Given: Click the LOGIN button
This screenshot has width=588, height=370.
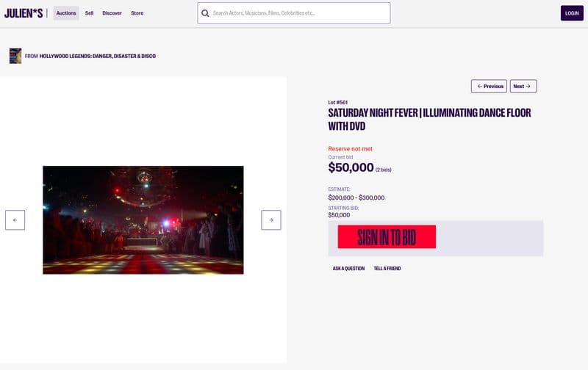Looking at the screenshot, I should [572, 13].
